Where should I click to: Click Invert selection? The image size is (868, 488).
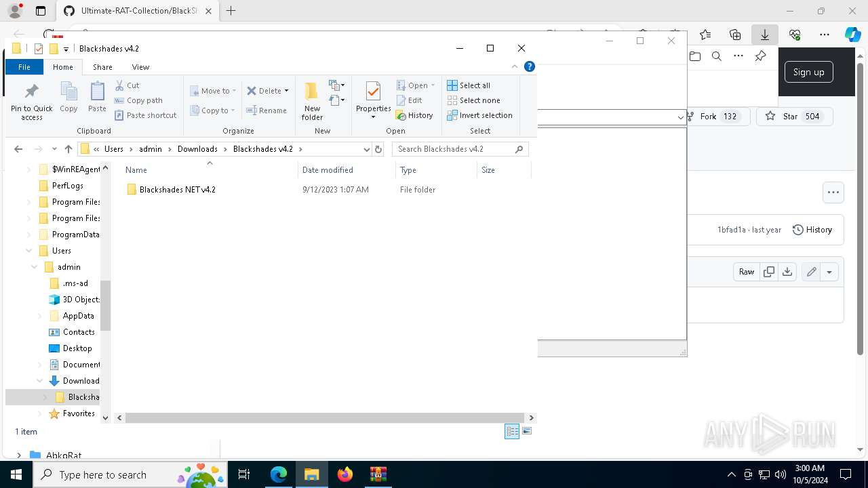[x=479, y=115]
